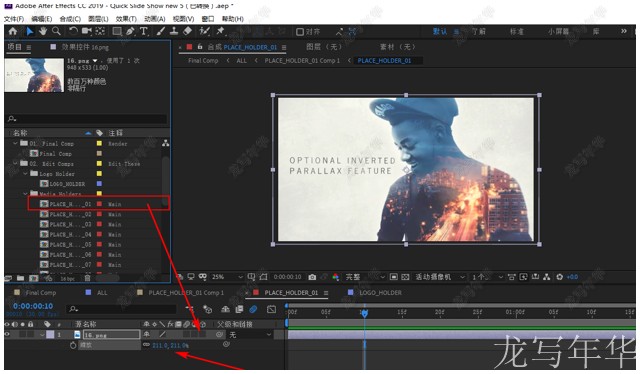Toggle the lock icon on the composition tab
Image resolution: width=640 pixels, height=374 pixels.
[200, 47]
